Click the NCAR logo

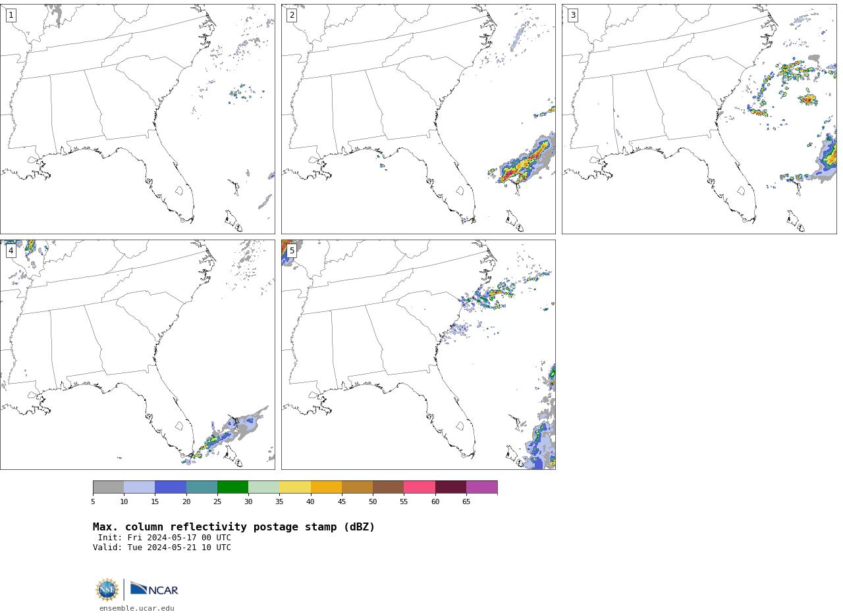[x=154, y=589]
